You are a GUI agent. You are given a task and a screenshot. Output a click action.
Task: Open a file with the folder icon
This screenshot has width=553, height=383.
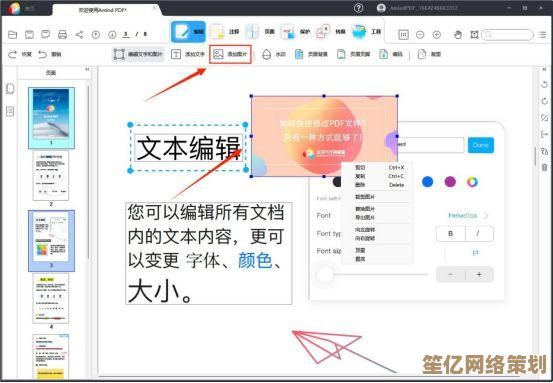point(13,35)
